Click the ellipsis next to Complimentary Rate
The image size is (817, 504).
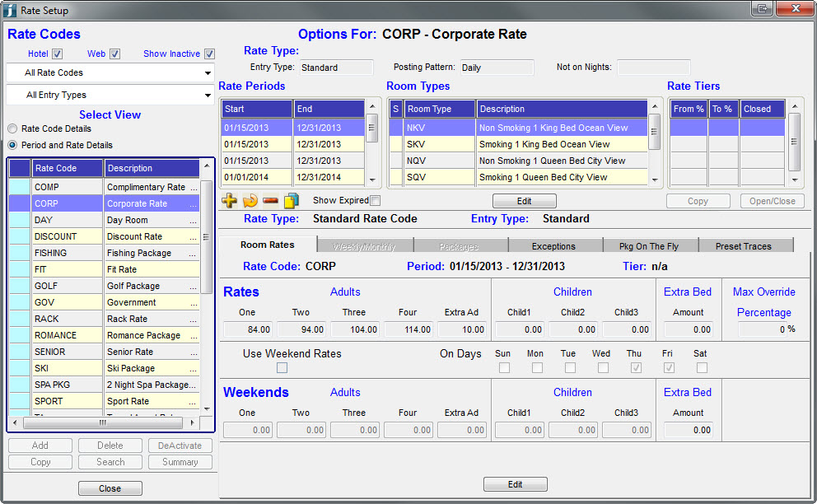[x=194, y=187]
